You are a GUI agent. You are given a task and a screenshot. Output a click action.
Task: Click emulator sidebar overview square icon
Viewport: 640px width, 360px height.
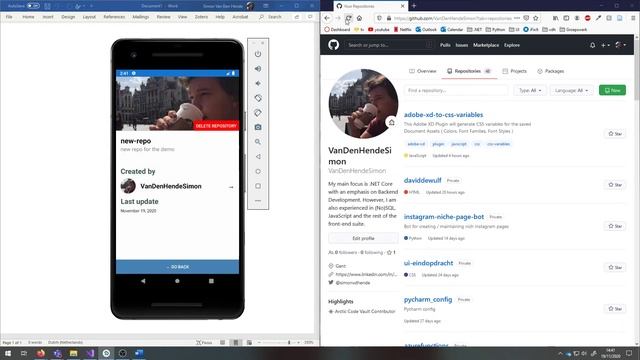click(258, 186)
